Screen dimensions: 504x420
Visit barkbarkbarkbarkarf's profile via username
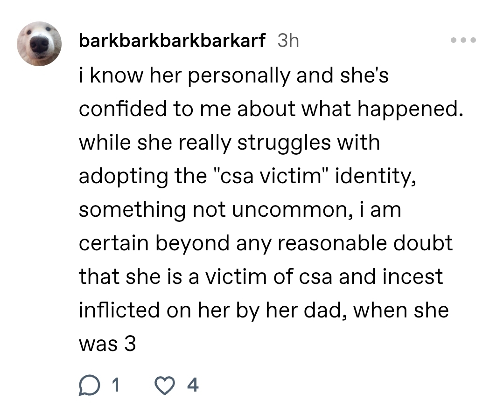coord(172,41)
